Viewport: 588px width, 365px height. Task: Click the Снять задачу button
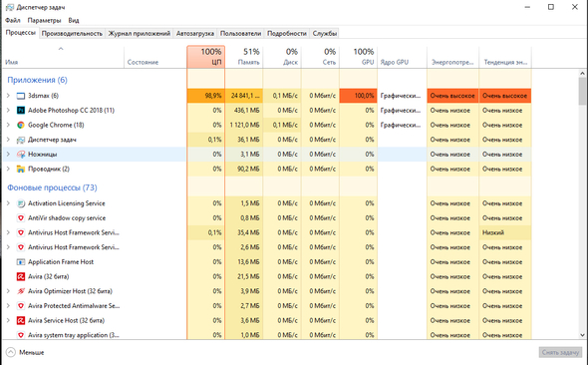pyautogui.click(x=560, y=352)
